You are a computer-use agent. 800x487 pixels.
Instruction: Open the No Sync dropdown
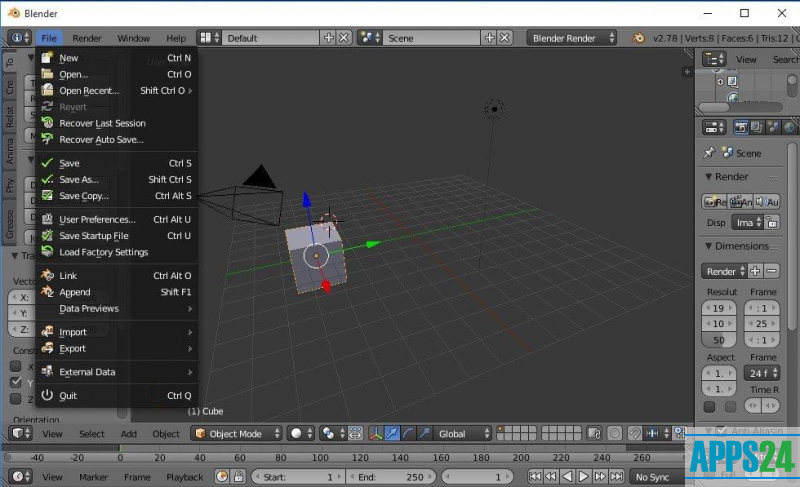click(x=657, y=477)
